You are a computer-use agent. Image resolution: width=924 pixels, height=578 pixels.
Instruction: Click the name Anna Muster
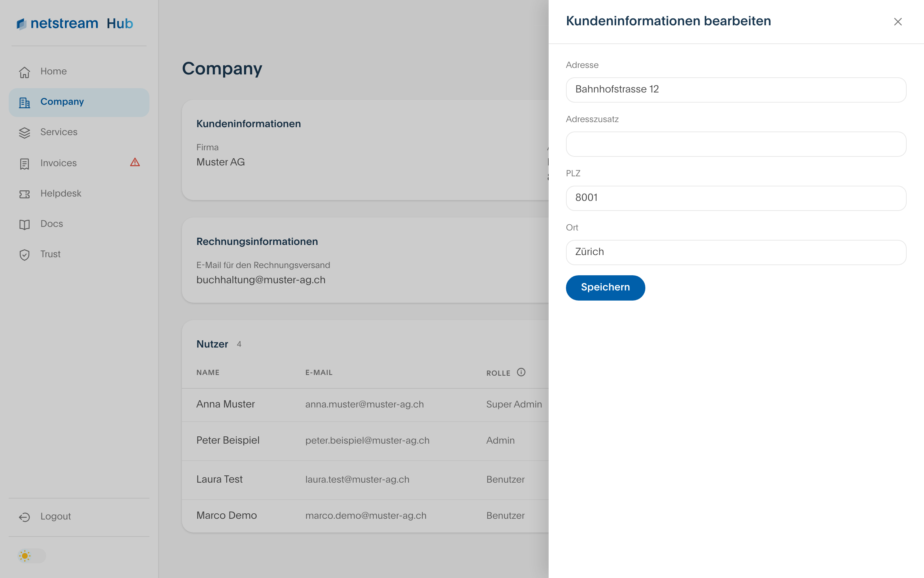[225, 404]
